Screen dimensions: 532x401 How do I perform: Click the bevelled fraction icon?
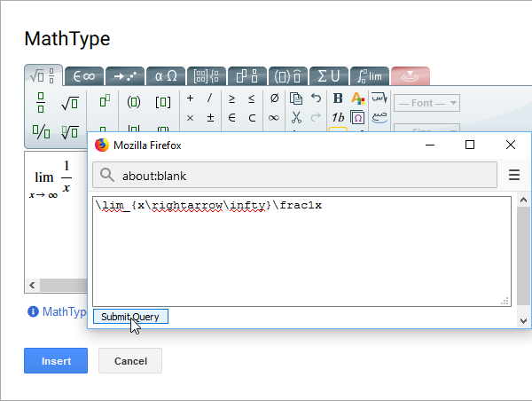(41, 132)
